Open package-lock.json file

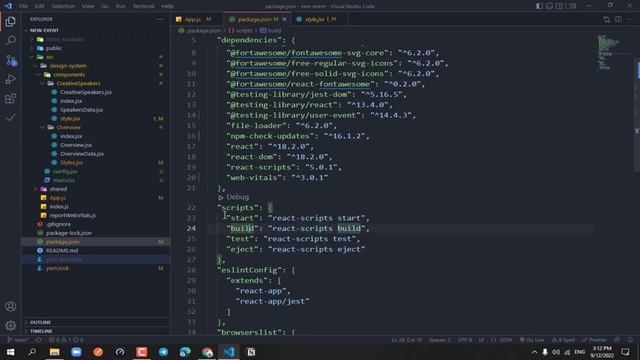[69, 233]
